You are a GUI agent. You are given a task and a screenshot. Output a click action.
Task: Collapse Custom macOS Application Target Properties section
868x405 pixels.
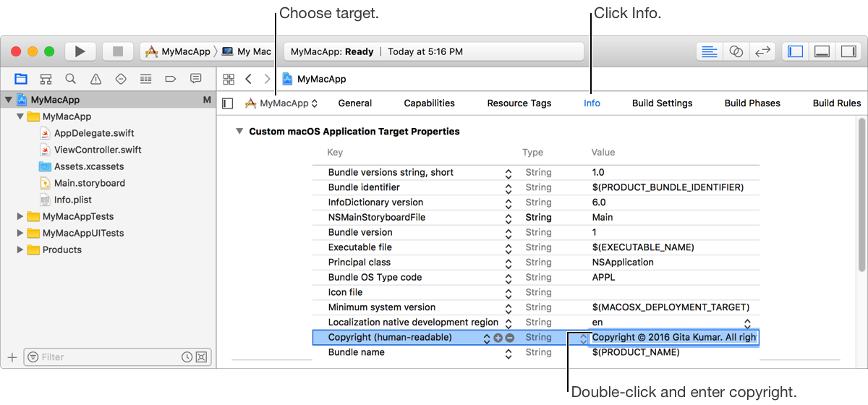click(x=239, y=132)
